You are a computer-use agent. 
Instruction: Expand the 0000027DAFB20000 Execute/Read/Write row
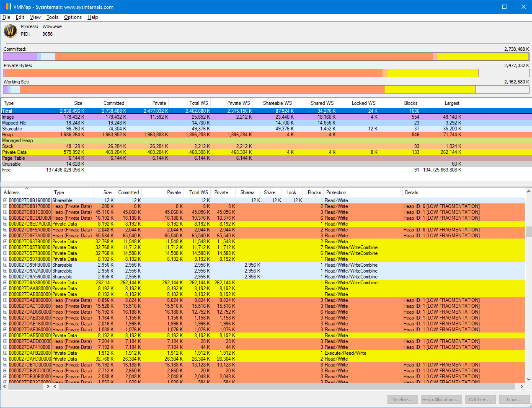[x=5, y=353]
